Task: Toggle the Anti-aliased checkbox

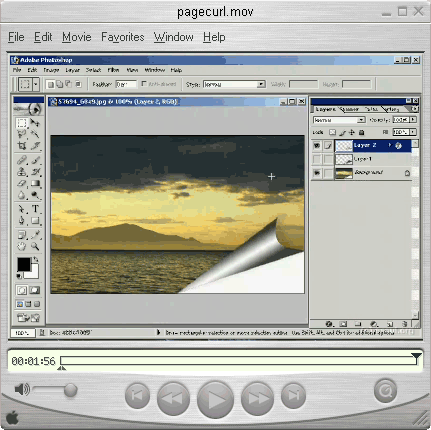Action: (x=144, y=84)
